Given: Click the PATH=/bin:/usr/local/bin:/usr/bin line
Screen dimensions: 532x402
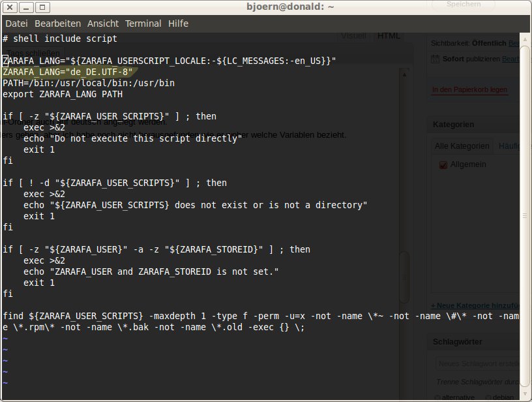Looking at the screenshot, I should (x=89, y=83).
